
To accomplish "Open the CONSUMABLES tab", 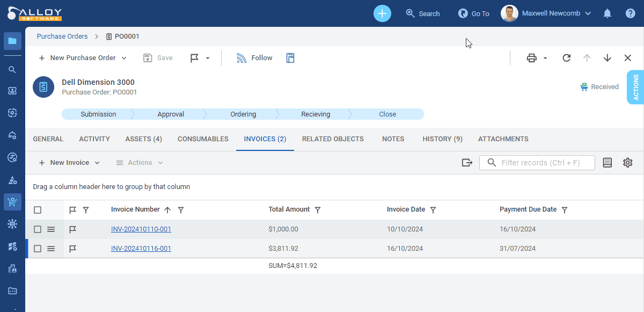I will (x=203, y=139).
